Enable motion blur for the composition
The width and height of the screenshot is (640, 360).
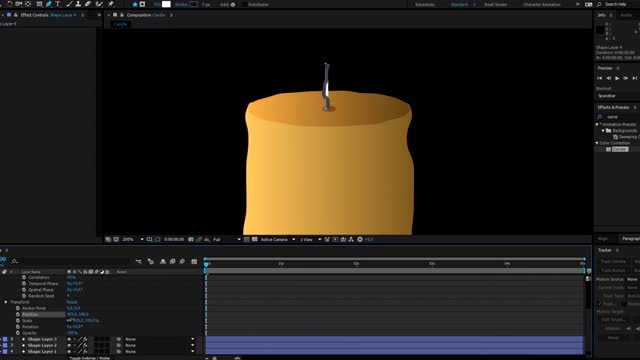click(x=182, y=262)
